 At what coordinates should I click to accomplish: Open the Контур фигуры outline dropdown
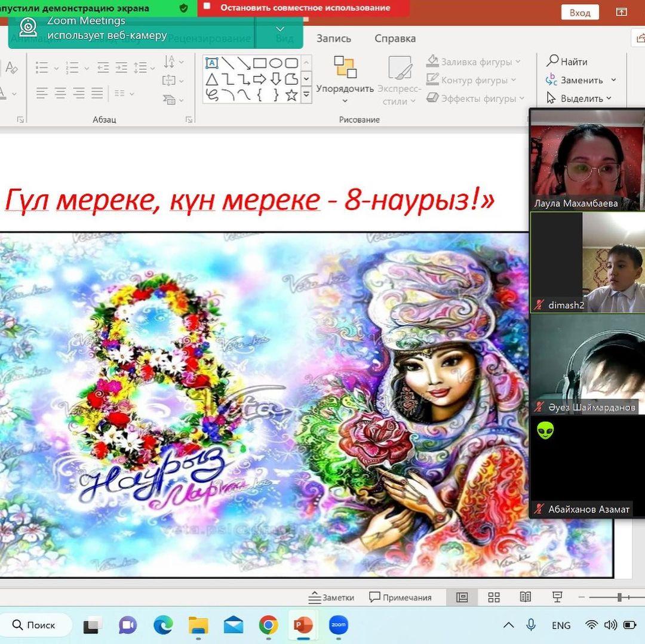[471, 80]
